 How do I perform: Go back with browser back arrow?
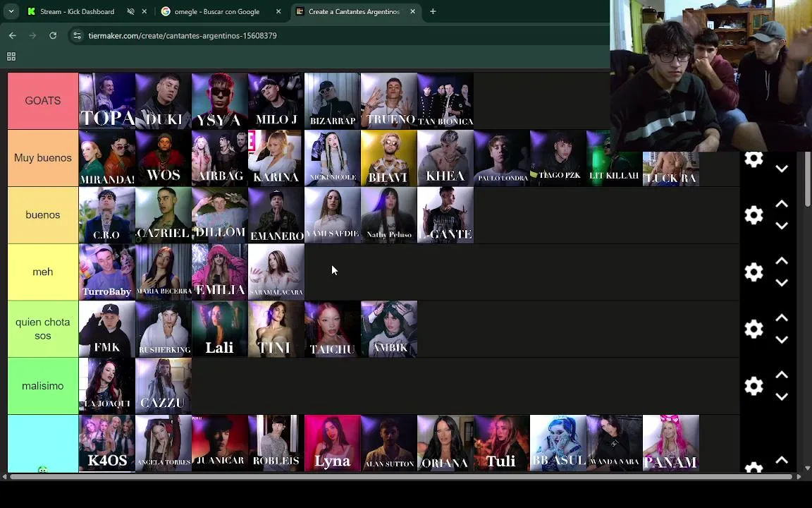pyautogui.click(x=13, y=35)
